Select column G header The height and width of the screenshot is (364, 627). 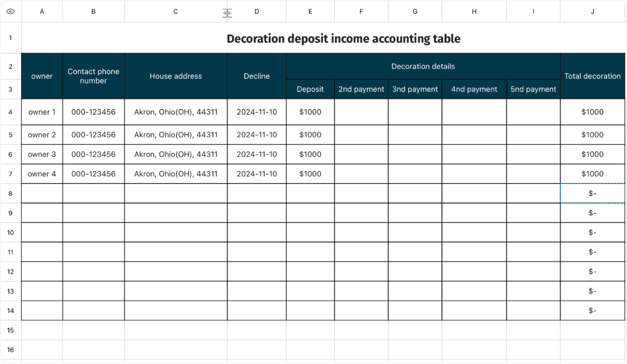click(415, 11)
